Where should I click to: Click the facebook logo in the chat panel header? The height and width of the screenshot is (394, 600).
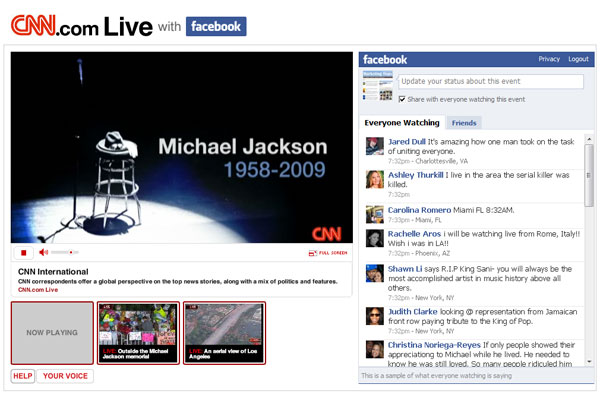(x=385, y=60)
